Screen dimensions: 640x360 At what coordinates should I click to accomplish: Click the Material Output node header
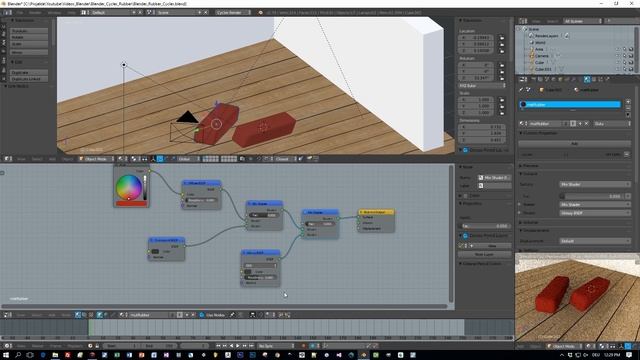376,212
